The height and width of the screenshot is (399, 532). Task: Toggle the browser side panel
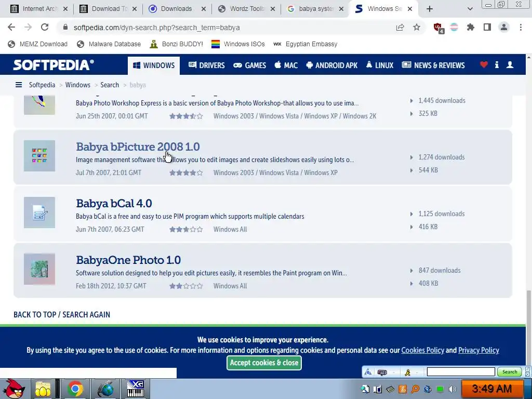(487, 28)
